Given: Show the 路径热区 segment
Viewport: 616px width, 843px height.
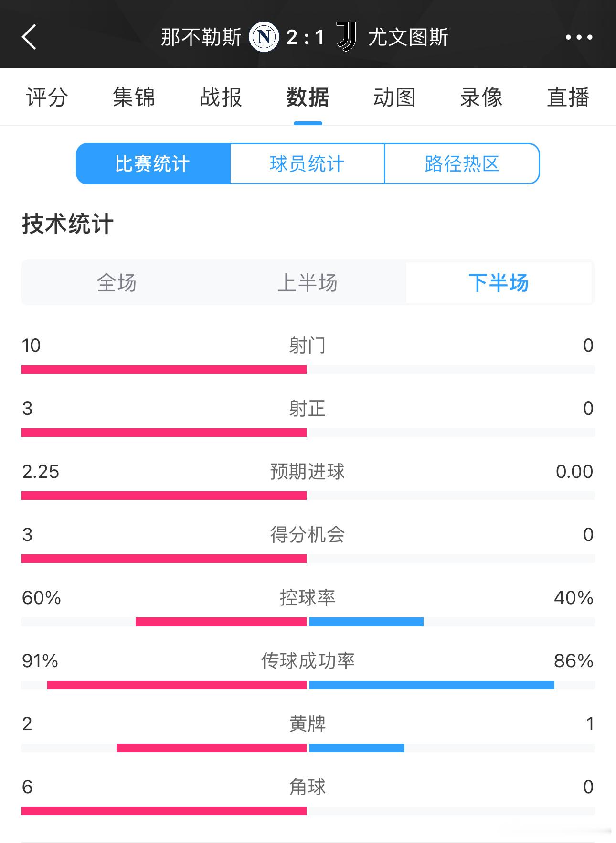Looking at the screenshot, I should (462, 163).
